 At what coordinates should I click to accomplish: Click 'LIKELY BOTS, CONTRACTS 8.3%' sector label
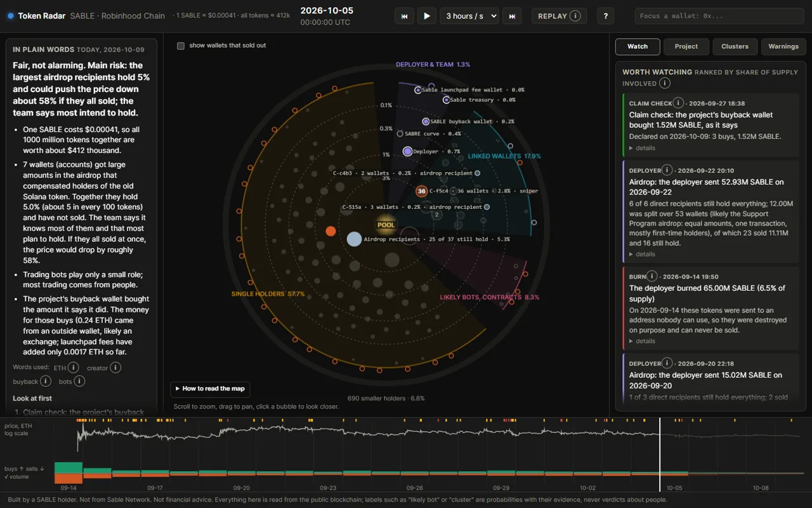tap(490, 297)
